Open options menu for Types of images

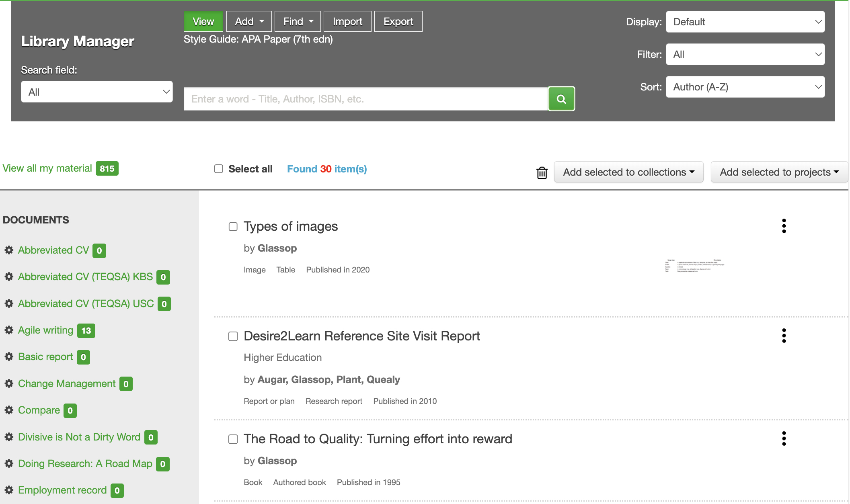[x=784, y=226]
